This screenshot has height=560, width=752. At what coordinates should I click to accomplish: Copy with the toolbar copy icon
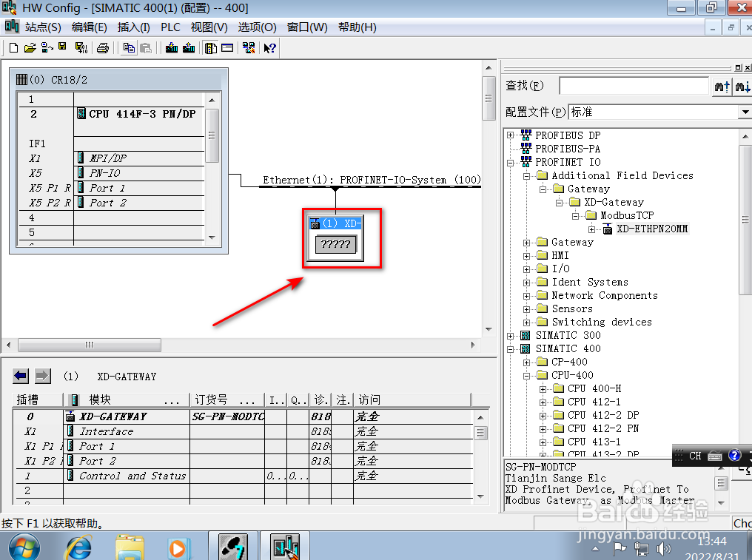(x=129, y=48)
